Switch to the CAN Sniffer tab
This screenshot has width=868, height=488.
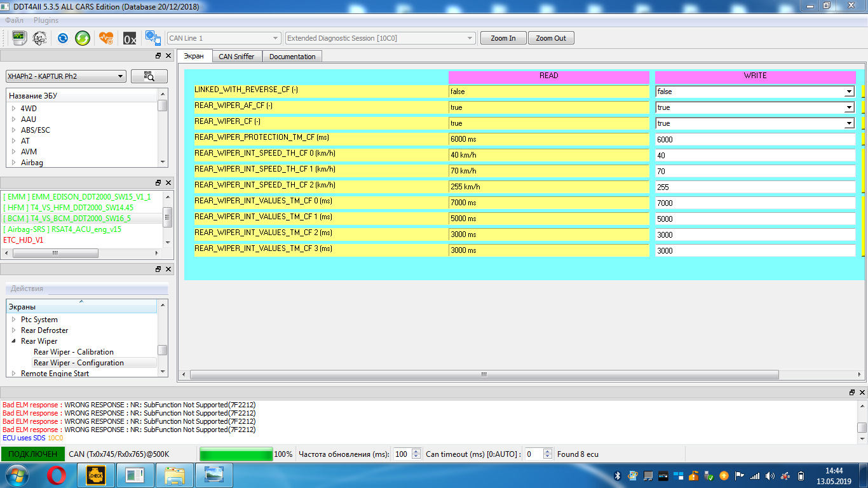pos(236,57)
